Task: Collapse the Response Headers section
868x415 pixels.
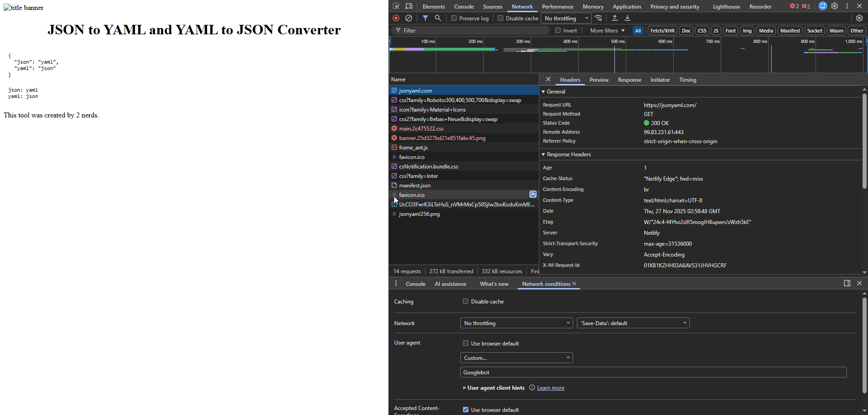Action: point(543,154)
